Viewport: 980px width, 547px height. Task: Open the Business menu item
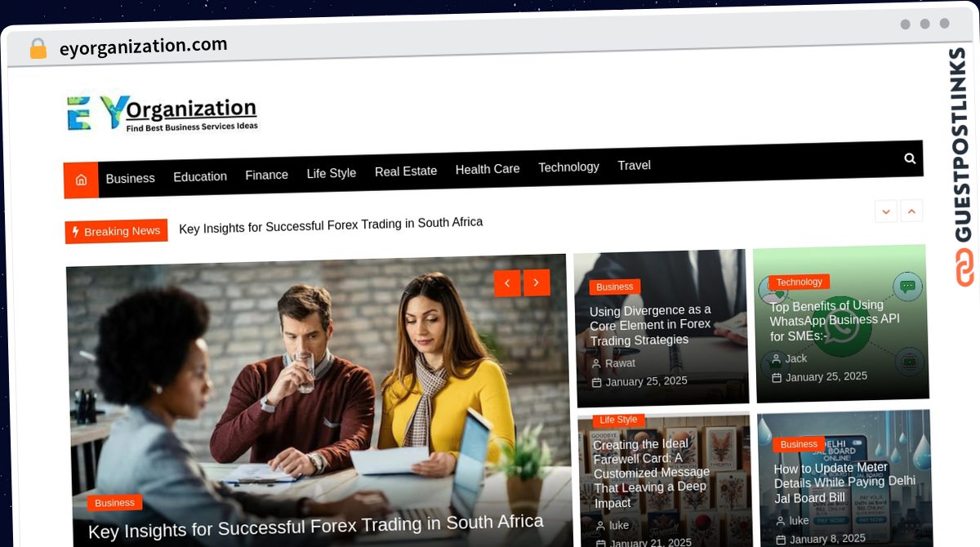tap(130, 178)
